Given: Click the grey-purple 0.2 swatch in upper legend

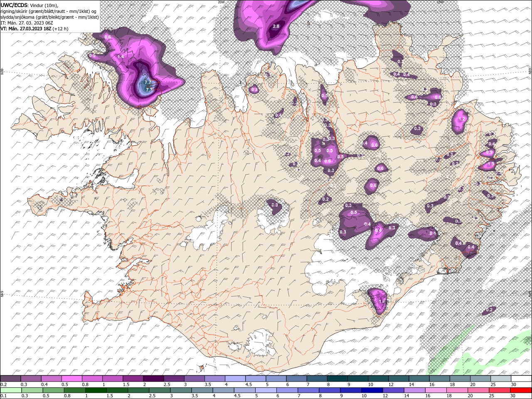Looking at the screenshot, I should 10,379.
